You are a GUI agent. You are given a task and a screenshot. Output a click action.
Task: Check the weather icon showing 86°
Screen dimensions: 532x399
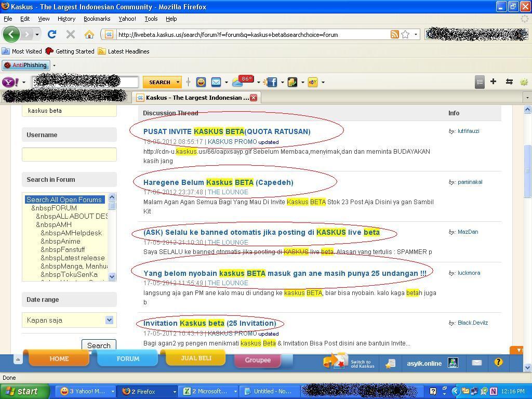pos(242,82)
